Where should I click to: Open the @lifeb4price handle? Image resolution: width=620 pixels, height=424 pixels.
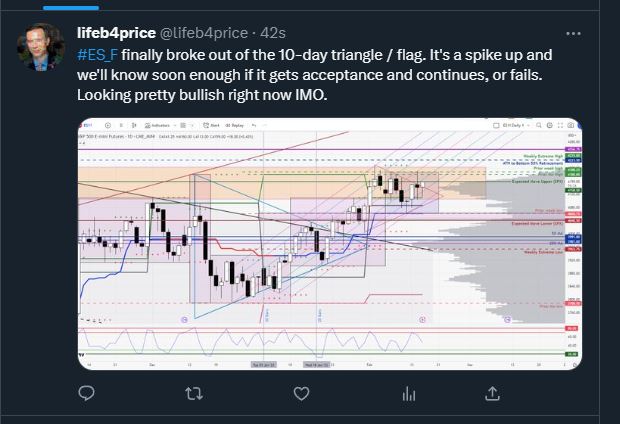point(203,33)
